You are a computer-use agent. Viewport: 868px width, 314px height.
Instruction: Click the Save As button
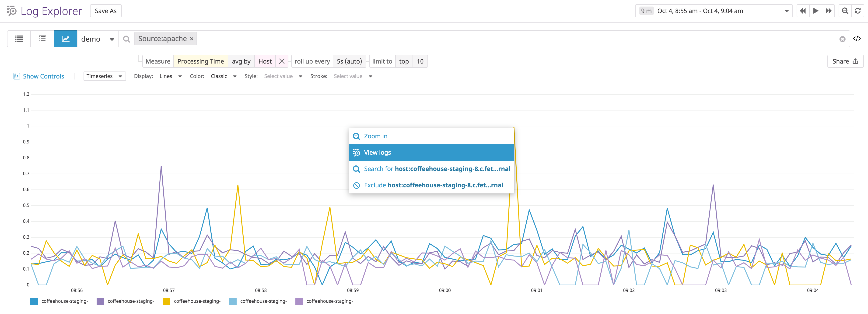point(105,11)
